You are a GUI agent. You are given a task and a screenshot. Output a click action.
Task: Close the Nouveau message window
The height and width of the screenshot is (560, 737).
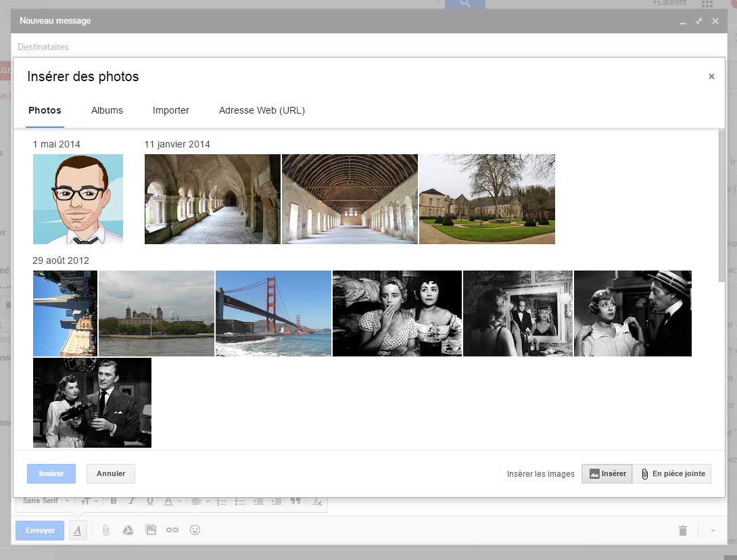pyautogui.click(x=715, y=21)
